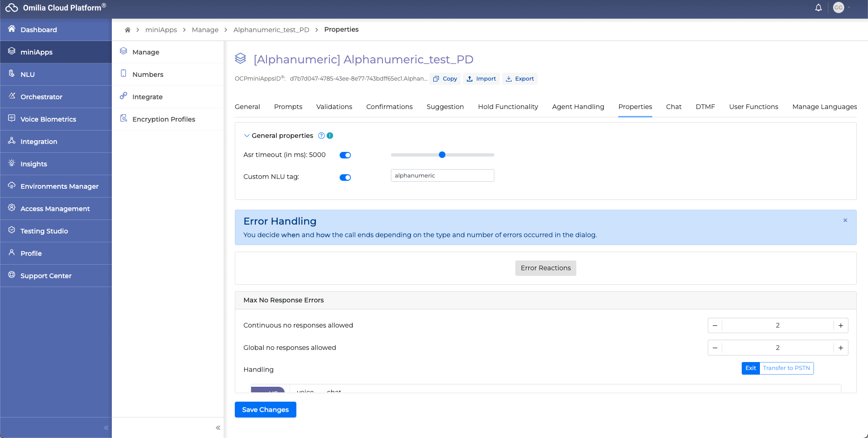868x438 pixels.
Task: Click the Asr timeout slider handle
Action: coord(442,155)
